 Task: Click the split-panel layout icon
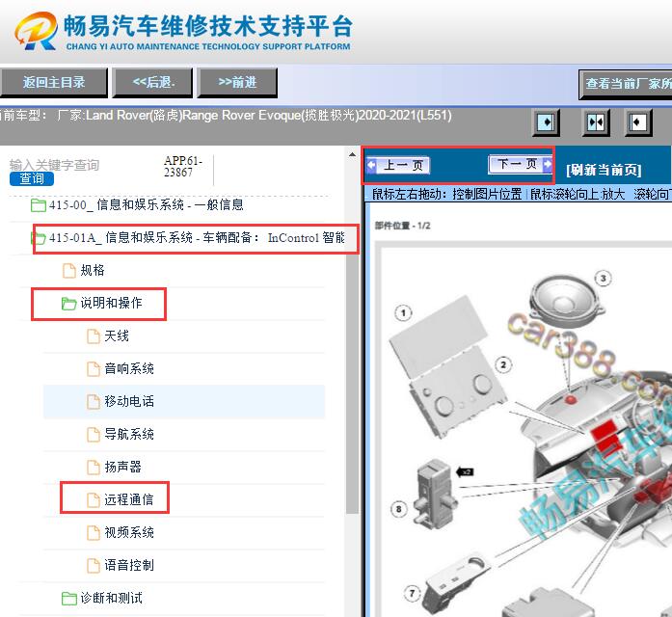(596, 122)
